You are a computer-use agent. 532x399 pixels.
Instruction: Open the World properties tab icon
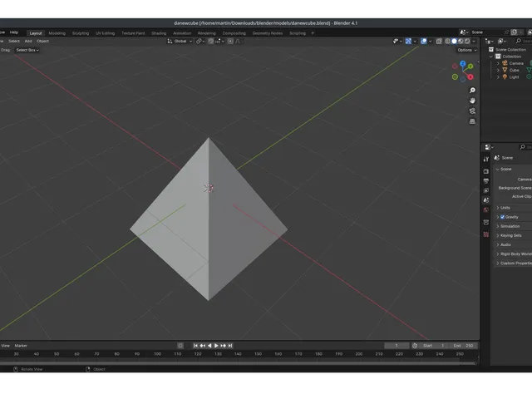pyautogui.click(x=486, y=209)
